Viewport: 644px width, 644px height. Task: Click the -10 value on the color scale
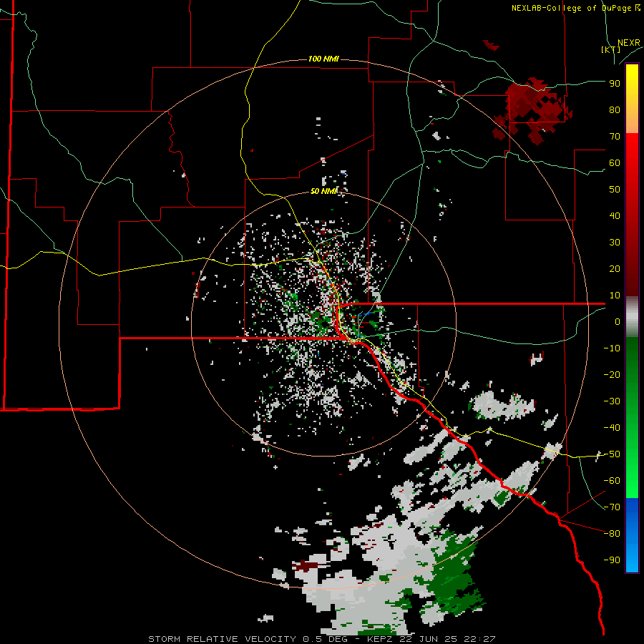click(x=612, y=348)
